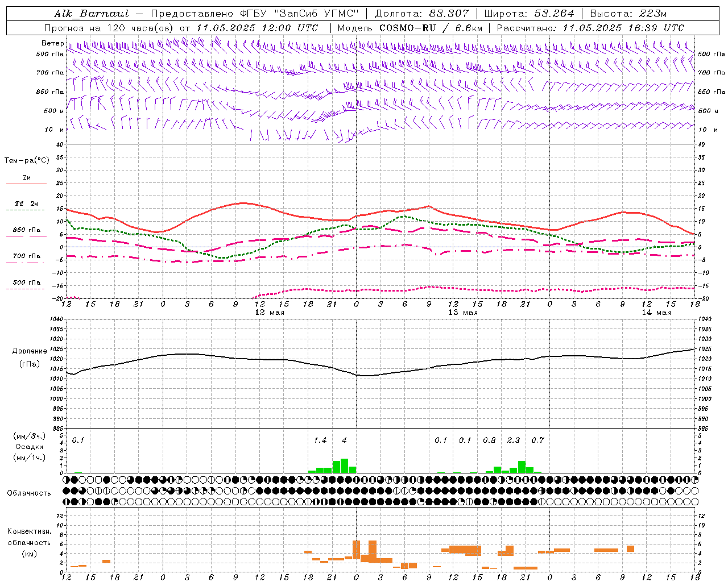Viewport: 728px width, 582px height.
Task: Click the '14 мая' date label
Action: pos(656,313)
